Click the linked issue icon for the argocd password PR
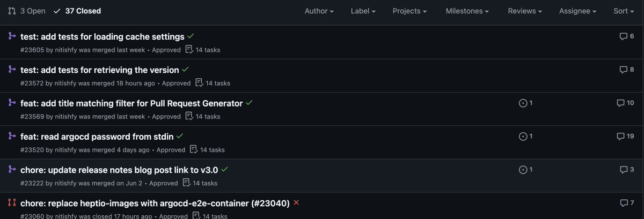644x219 pixels. click(523, 136)
